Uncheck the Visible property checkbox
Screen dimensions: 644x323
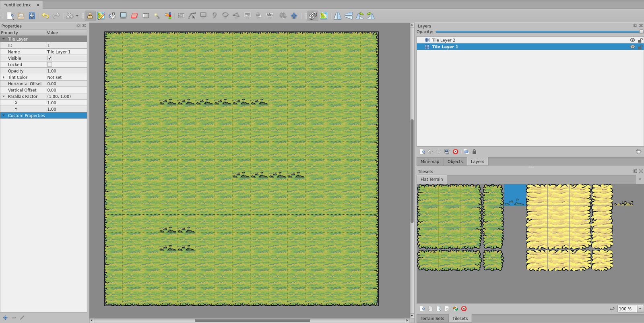(50, 58)
